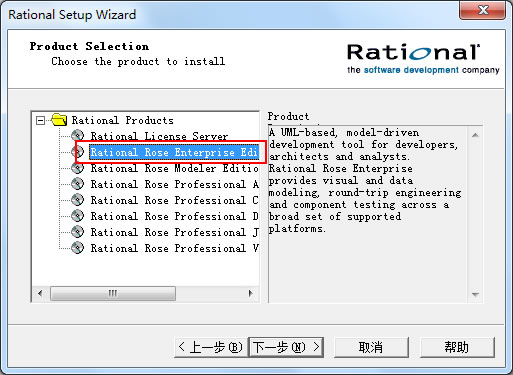The image size is (513, 375).
Task: Click the "Rational Rose Enterprise" description text
Action: coord(341,169)
